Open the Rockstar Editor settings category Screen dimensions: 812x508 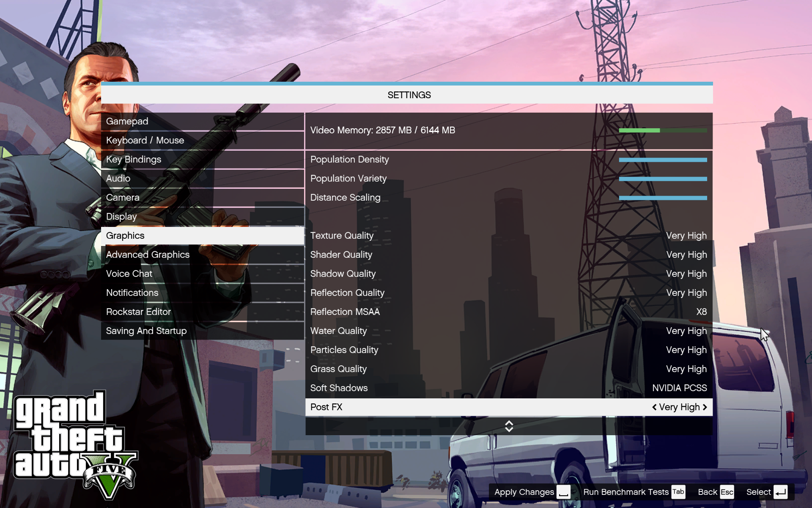pyautogui.click(x=138, y=312)
